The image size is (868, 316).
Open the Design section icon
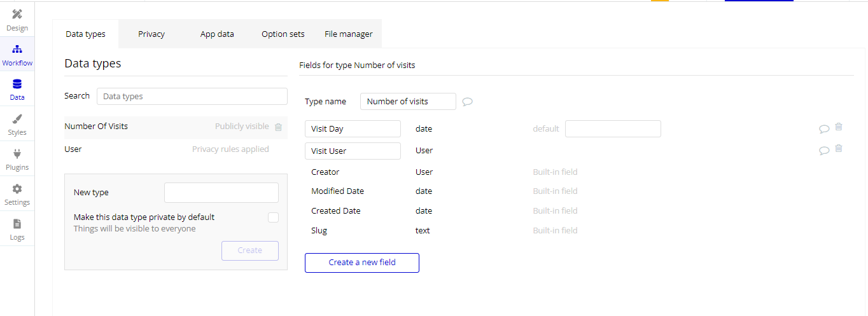pos(17,14)
